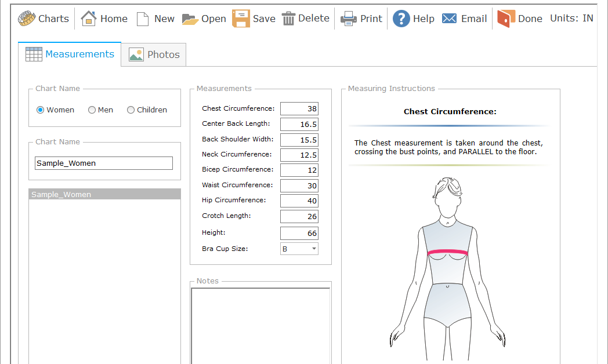This screenshot has width=608, height=364.
Task: Choose the Children radio button
Action: 131,110
